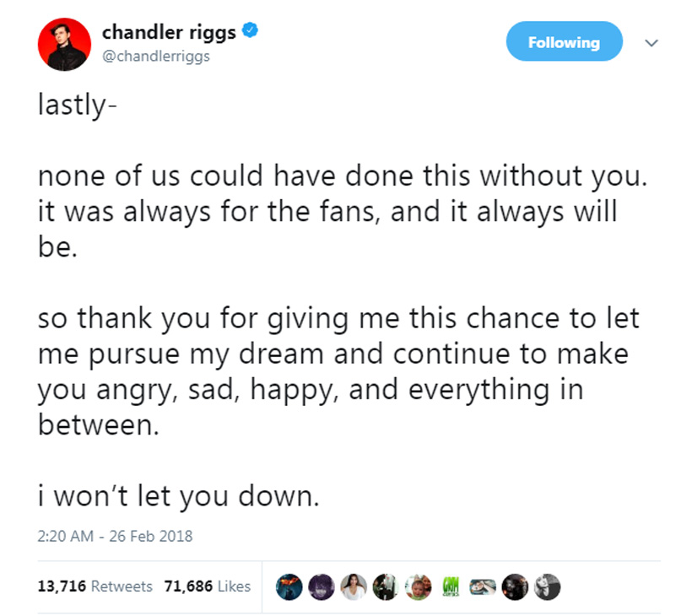This screenshot has width=692, height=616.
Task: Click the purple-toned liker avatar
Action: pyautogui.click(x=322, y=586)
